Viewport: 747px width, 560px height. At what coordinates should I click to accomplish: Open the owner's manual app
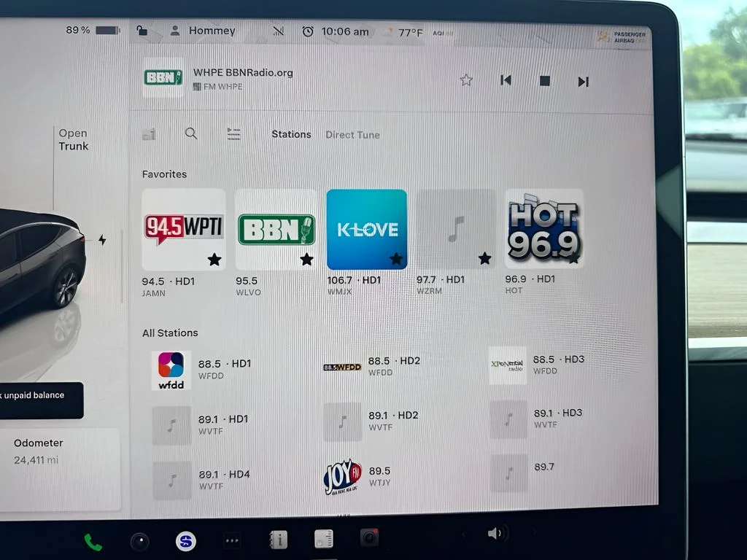(x=278, y=540)
